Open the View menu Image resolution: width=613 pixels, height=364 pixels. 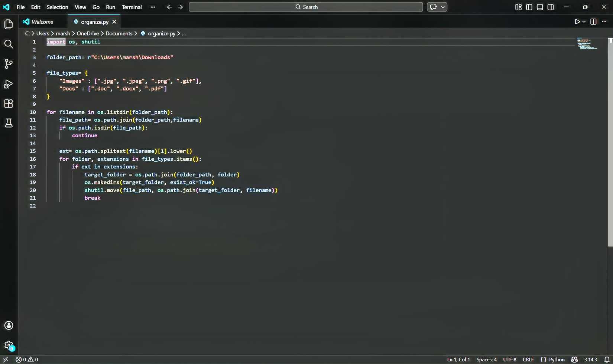[x=80, y=7]
